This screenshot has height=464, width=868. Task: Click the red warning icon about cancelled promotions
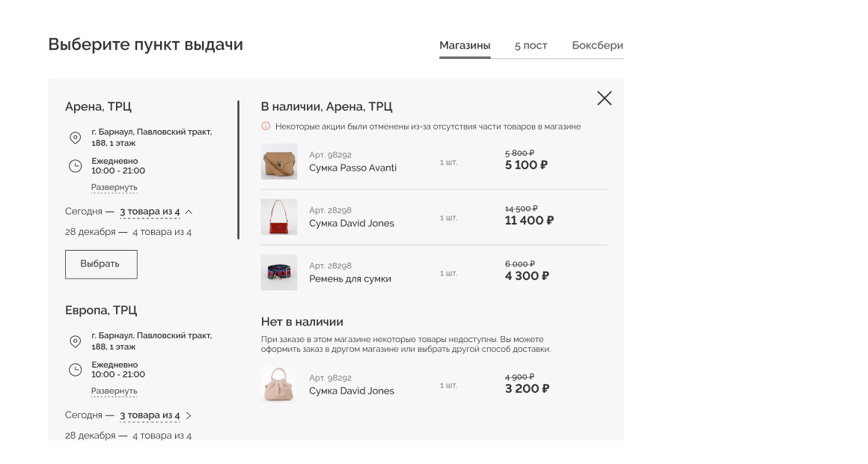click(266, 126)
